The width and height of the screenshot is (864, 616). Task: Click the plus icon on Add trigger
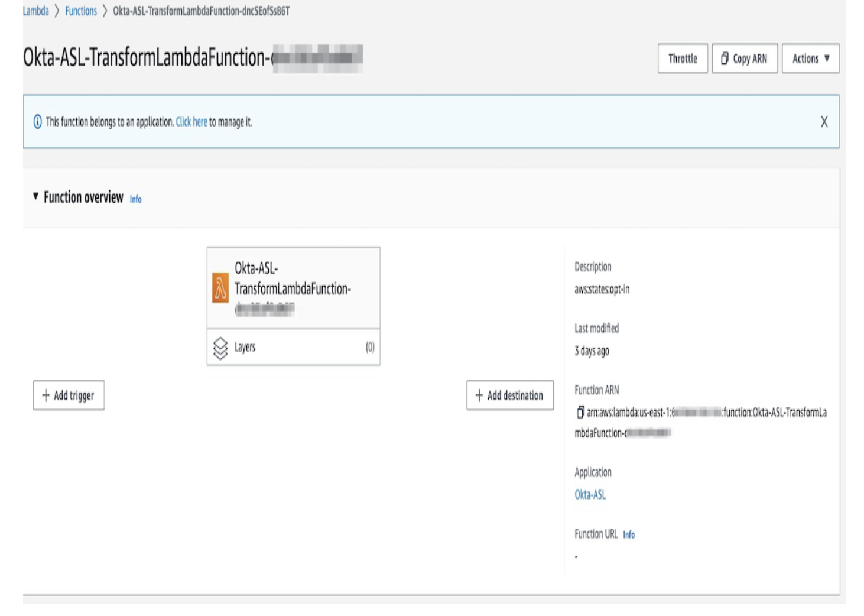point(47,395)
